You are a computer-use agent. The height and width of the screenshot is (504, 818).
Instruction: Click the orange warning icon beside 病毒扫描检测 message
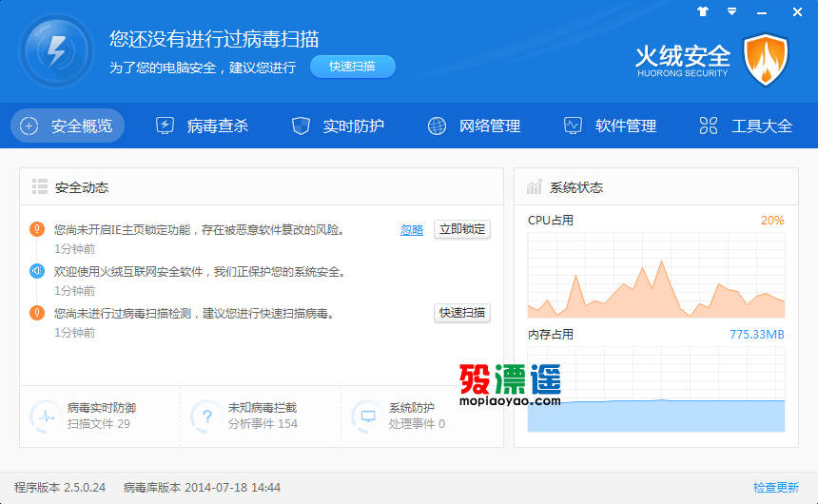point(37,313)
